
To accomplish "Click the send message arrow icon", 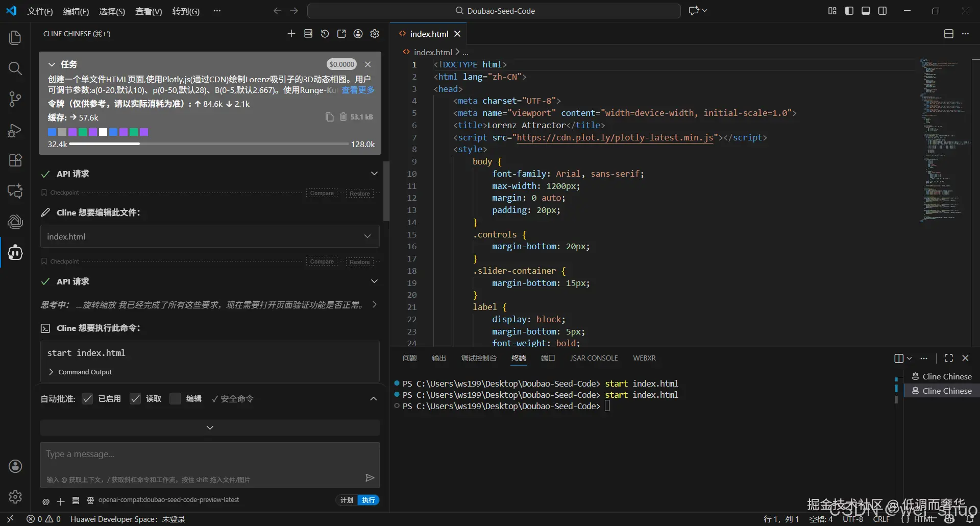I will pyautogui.click(x=370, y=477).
